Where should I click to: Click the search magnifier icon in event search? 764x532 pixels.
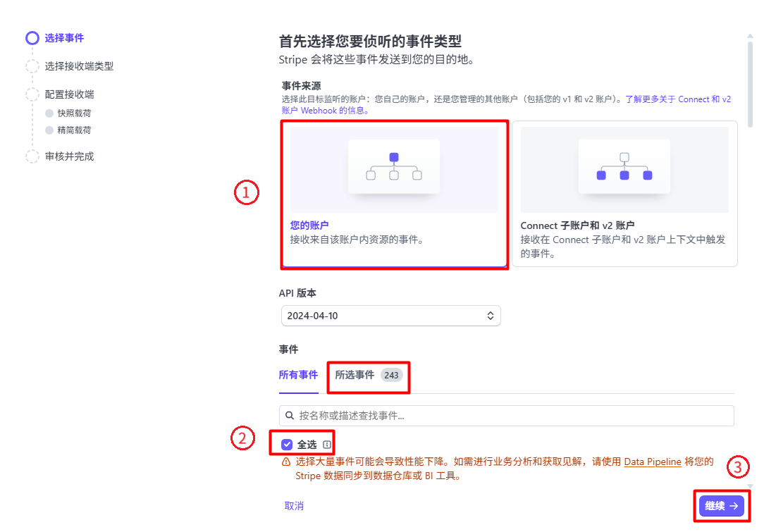tap(289, 416)
